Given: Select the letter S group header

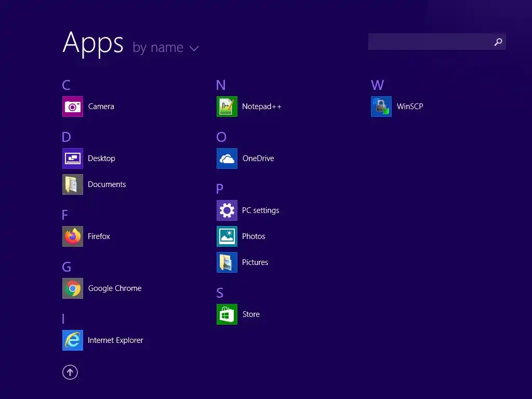Looking at the screenshot, I should pos(220,293).
